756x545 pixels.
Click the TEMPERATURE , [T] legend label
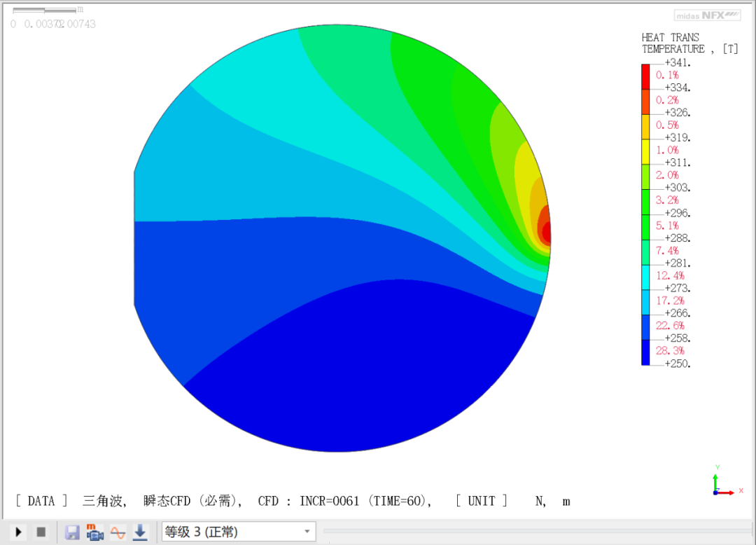(x=690, y=49)
